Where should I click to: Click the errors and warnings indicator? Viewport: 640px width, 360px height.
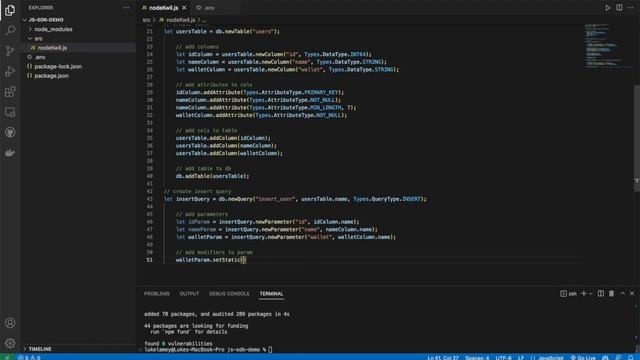coord(29,358)
